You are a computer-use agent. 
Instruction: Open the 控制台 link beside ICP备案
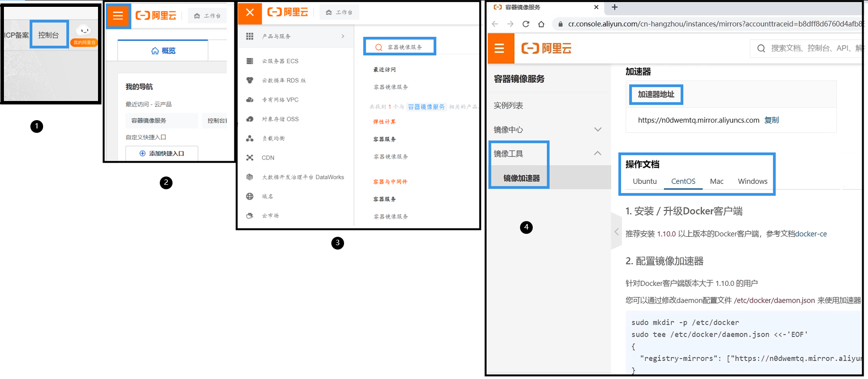pyautogui.click(x=49, y=35)
